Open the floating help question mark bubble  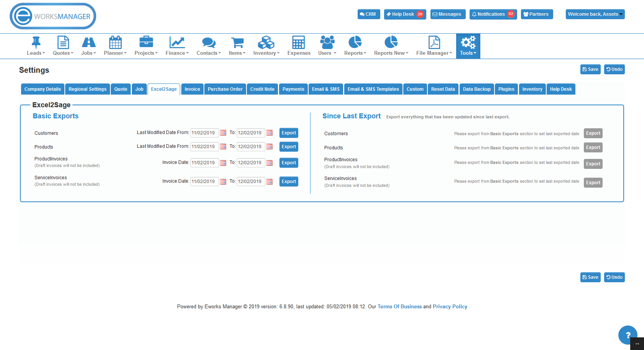point(628,335)
